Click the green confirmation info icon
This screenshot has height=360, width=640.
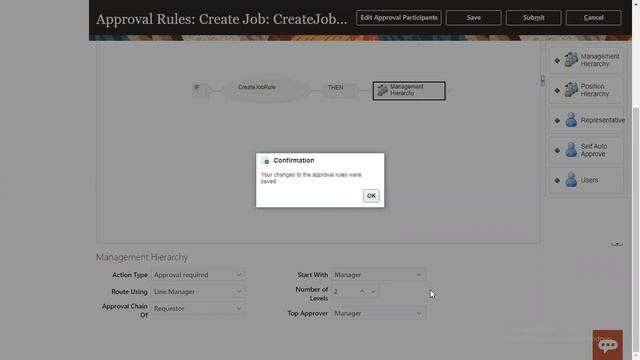point(266,161)
